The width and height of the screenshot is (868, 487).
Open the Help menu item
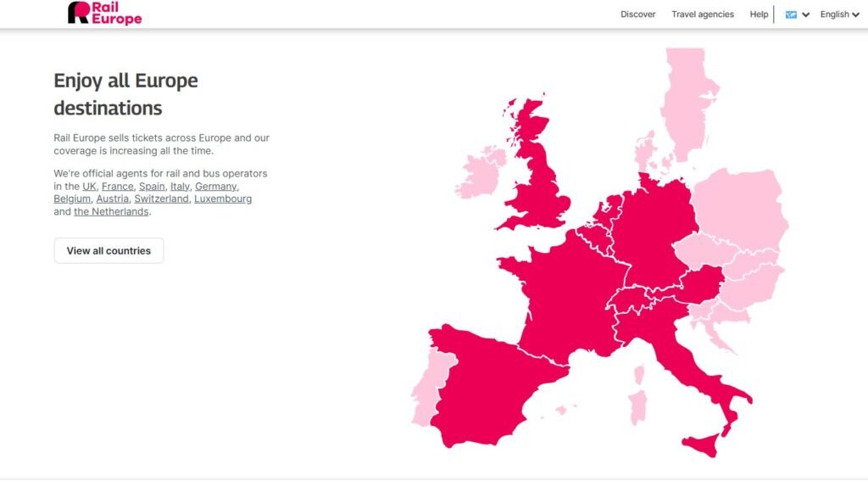[759, 14]
